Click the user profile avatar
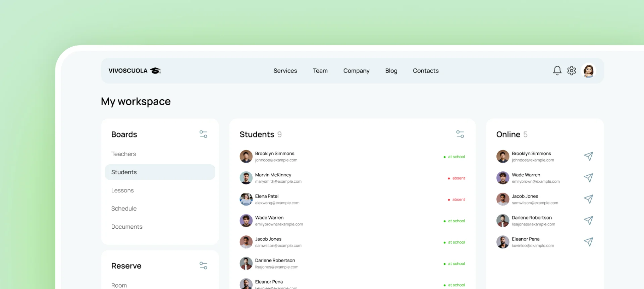The image size is (644, 289). coord(588,71)
